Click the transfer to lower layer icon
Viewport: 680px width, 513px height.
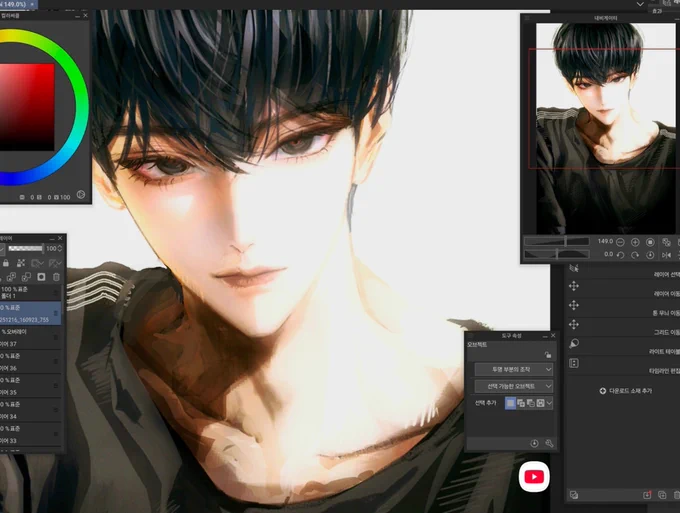coord(11,277)
